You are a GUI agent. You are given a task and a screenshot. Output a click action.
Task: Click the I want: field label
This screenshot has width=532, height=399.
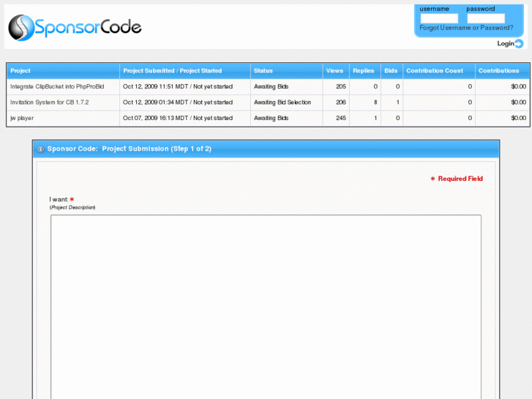[x=59, y=199]
